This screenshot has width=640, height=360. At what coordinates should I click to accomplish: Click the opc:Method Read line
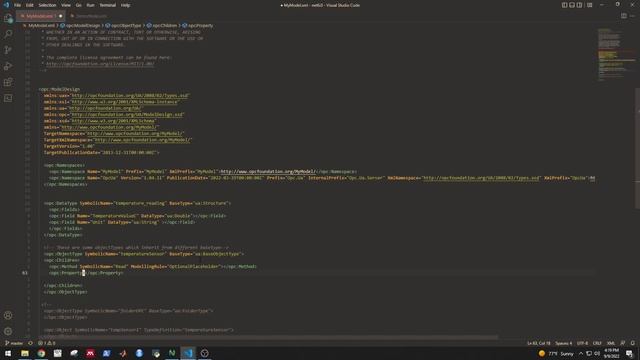coord(153,267)
